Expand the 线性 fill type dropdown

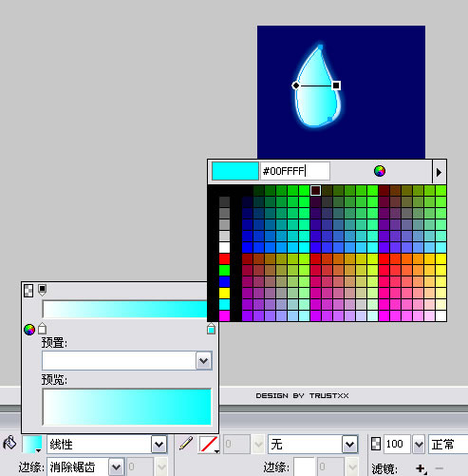[159, 445]
